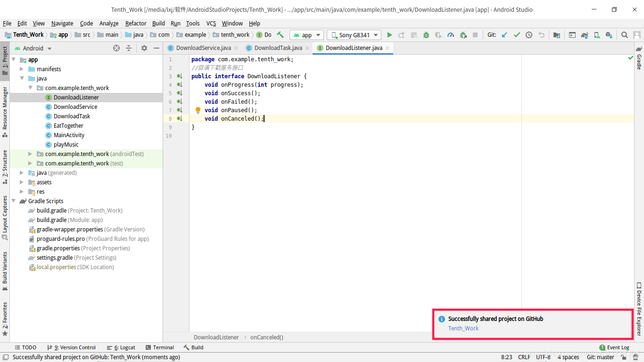The image size is (644, 362).
Task: Click the locate target icon in Project panel
Action: coord(116,48)
